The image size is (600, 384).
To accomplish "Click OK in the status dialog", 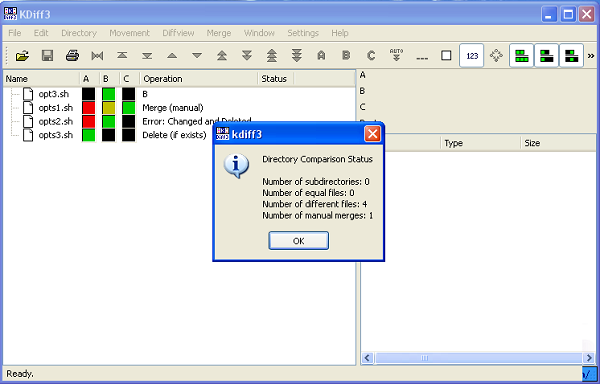I will pyautogui.click(x=298, y=241).
